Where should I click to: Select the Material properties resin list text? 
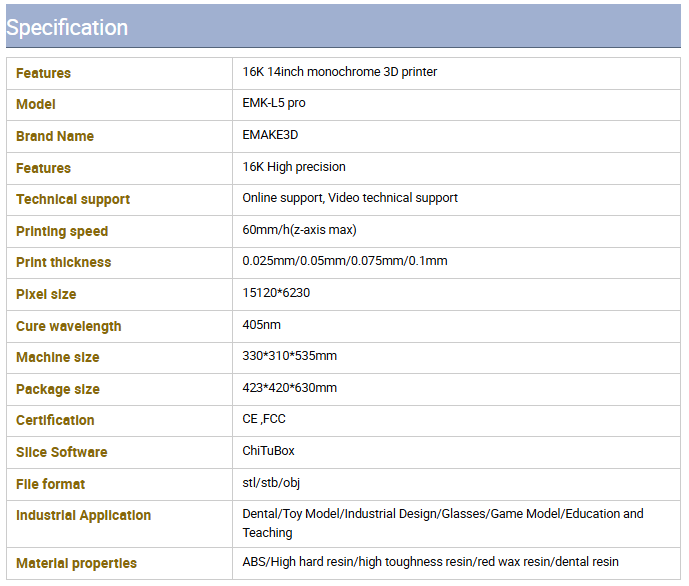click(x=431, y=562)
